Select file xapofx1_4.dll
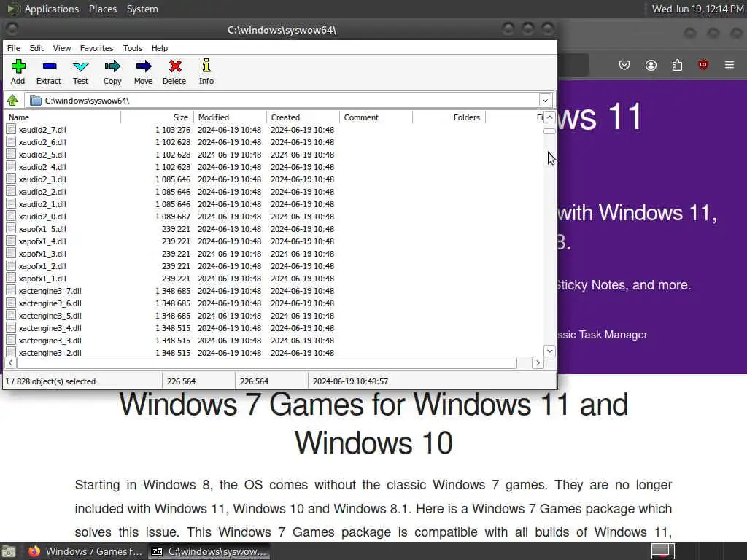This screenshot has width=747, height=560. pos(42,241)
